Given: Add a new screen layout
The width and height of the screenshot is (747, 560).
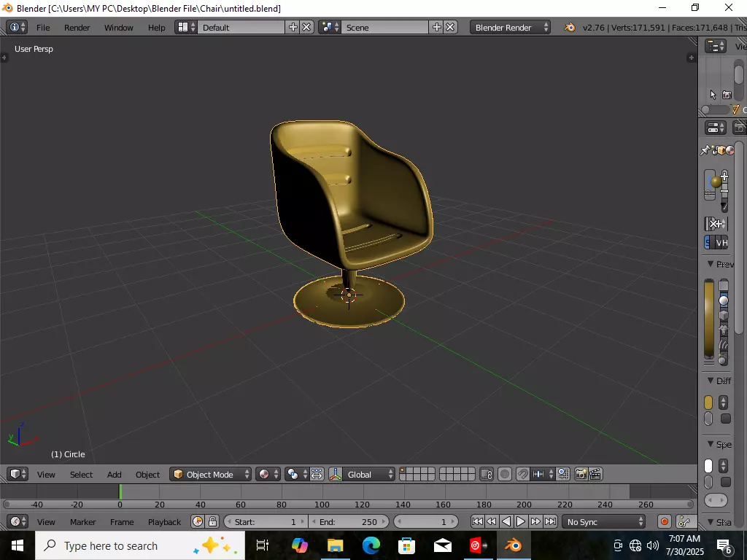Looking at the screenshot, I should click(293, 27).
